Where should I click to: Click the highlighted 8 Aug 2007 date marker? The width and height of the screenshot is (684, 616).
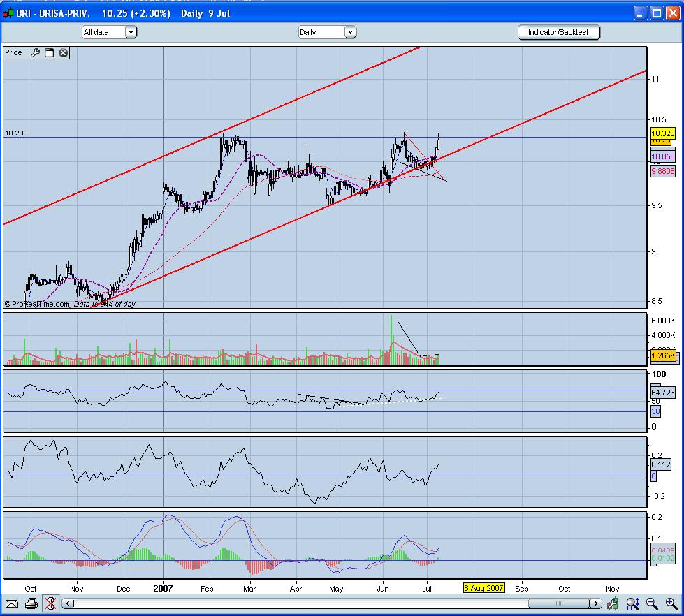click(x=483, y=588)
